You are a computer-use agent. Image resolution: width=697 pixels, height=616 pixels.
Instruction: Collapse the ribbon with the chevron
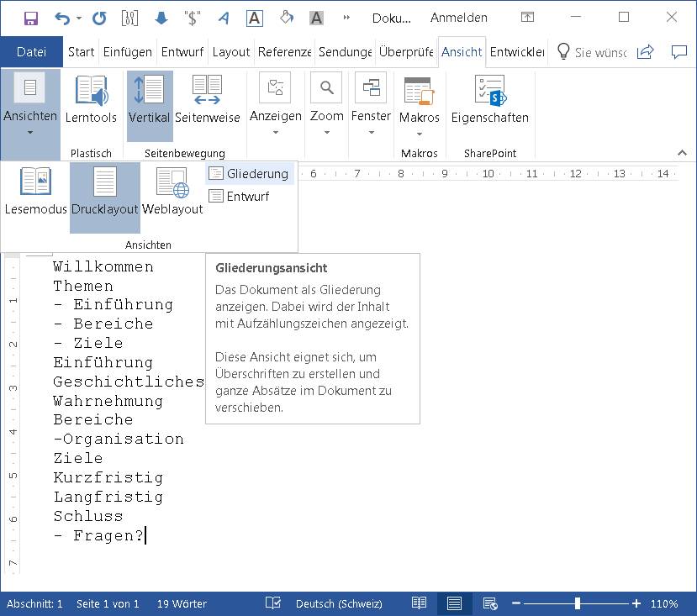(x=682, y=154)
